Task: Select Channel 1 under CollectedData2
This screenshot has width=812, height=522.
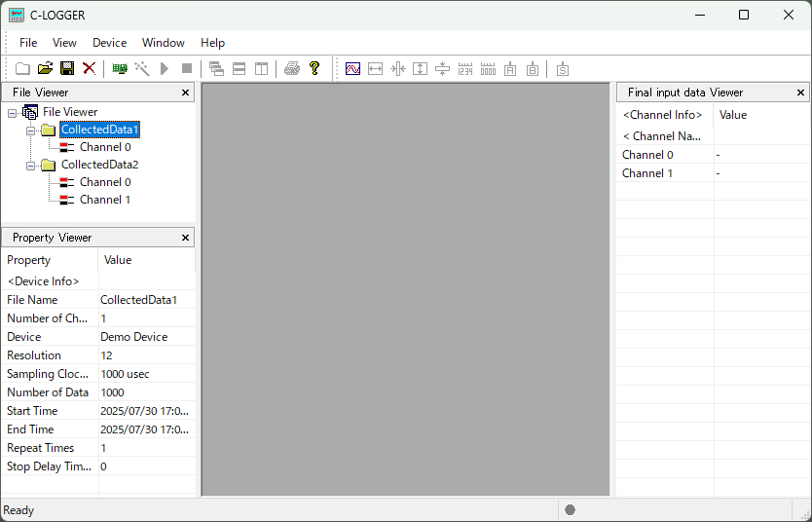Action: pos(104,200)
